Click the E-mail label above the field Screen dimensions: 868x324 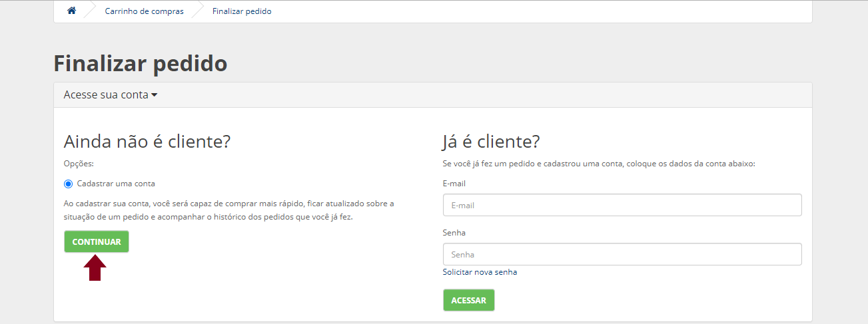(x=454, y=184)
